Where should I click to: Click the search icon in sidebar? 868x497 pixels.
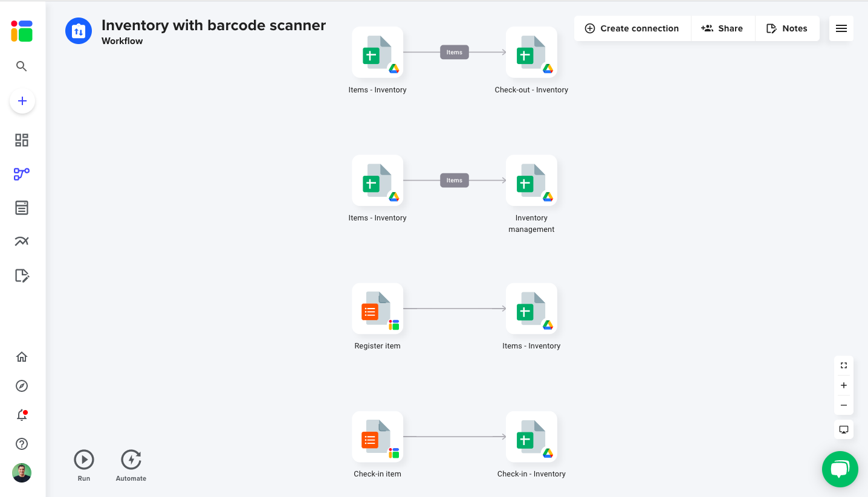point(22,66)
